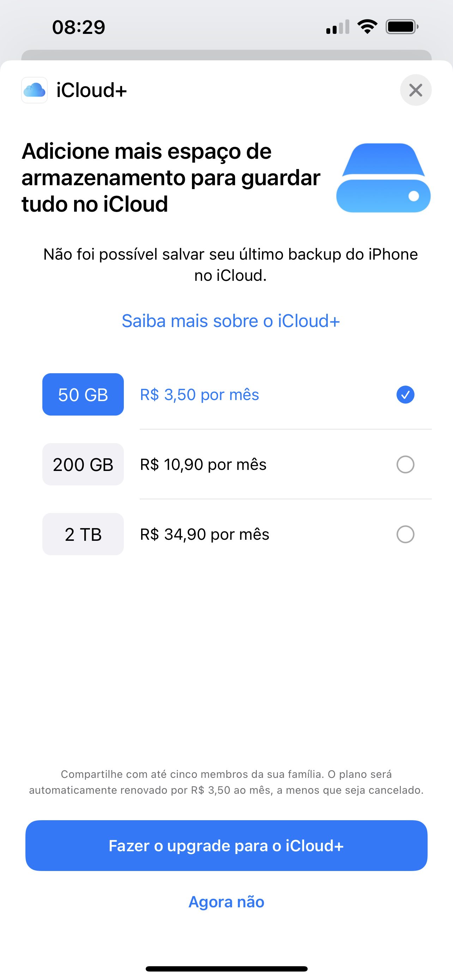Choose the R$ 10,90 por mês option
Image resolution: width=453 pixels, height=980 pixels.
tap(203, 465)
